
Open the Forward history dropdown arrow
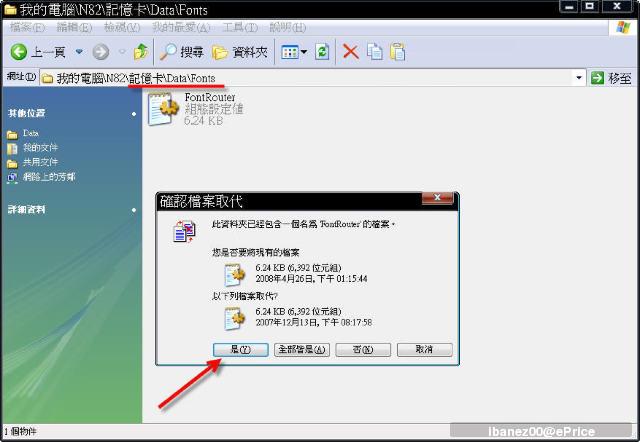click(122, 52)
